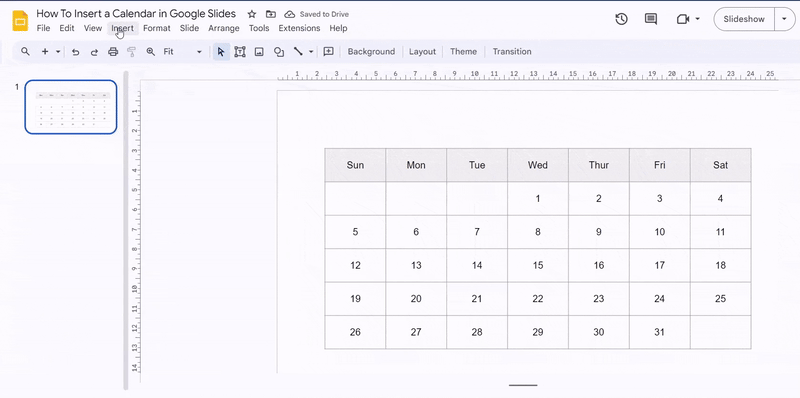This screenshot has width=800, height=398.
Task: Click the calendar cell with 31
Action: coord(660,332)
